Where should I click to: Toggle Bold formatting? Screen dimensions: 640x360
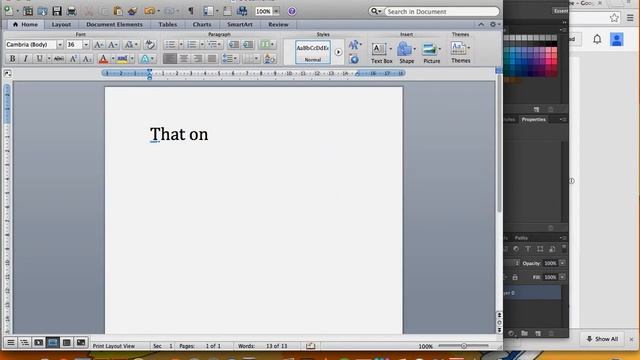tap(12, 59)
